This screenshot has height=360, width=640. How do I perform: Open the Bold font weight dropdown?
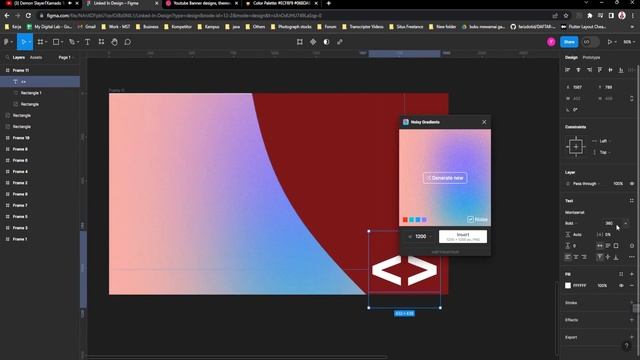[571, 223]
